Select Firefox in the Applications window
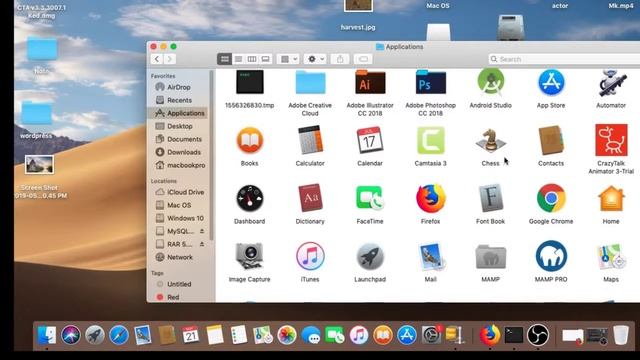Screen dimensions: 640x360 tap(430, 198)
